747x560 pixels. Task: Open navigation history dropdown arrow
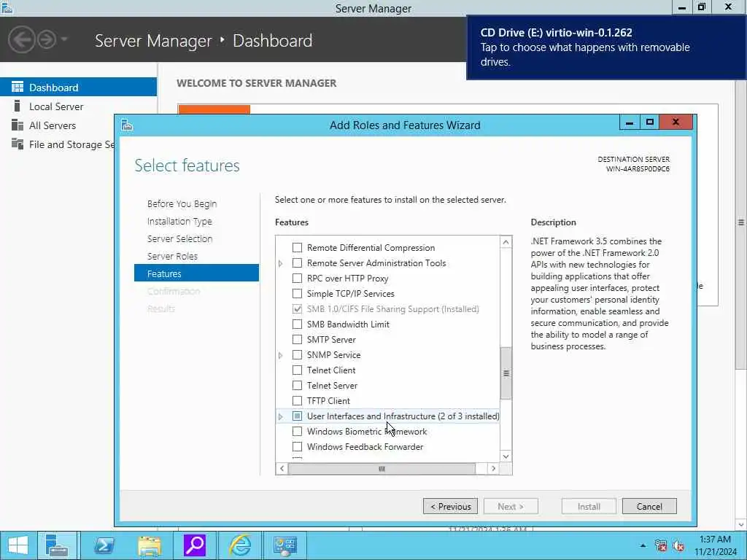click(64, 39)
